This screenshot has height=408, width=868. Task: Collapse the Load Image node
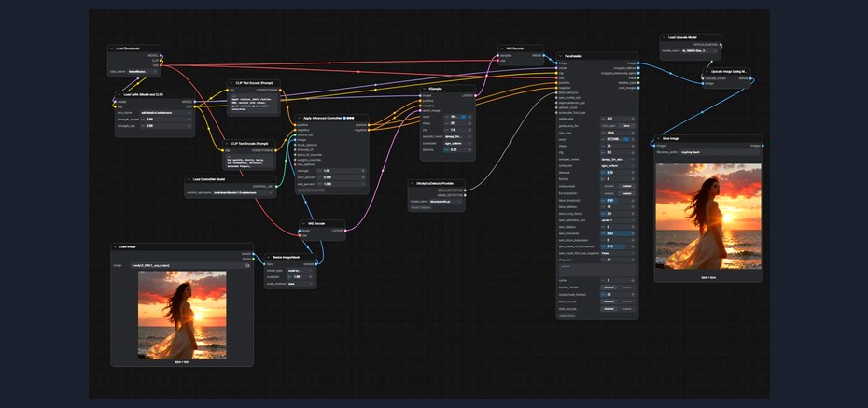115,246
